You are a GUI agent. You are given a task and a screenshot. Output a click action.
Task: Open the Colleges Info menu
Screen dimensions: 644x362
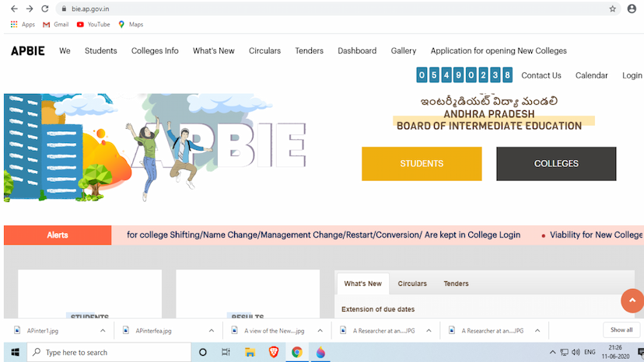[155, 51]
